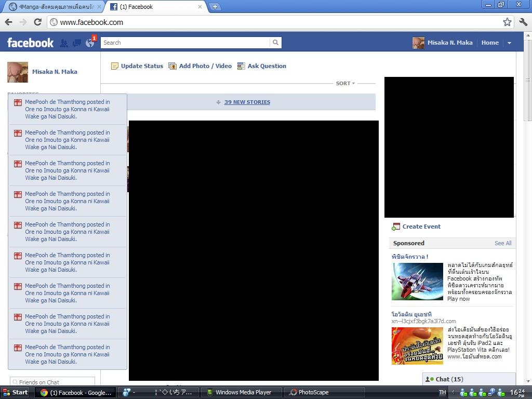Click Play now in game ad
532x399 pixels.
pos(458,299)
